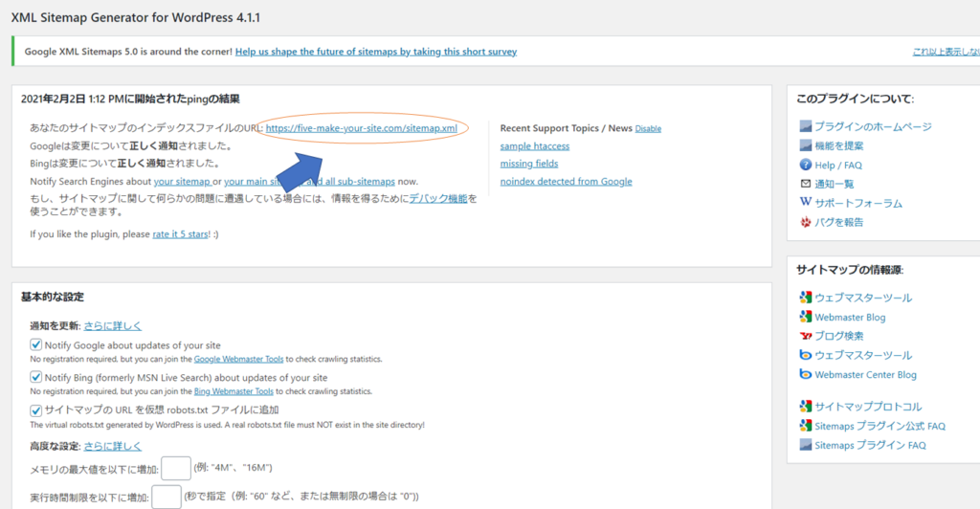Image resolution: width=980 pixels, height=509 pixels.
Task: Open the Webmaster Center Blog link
Action: click(865, 374)
